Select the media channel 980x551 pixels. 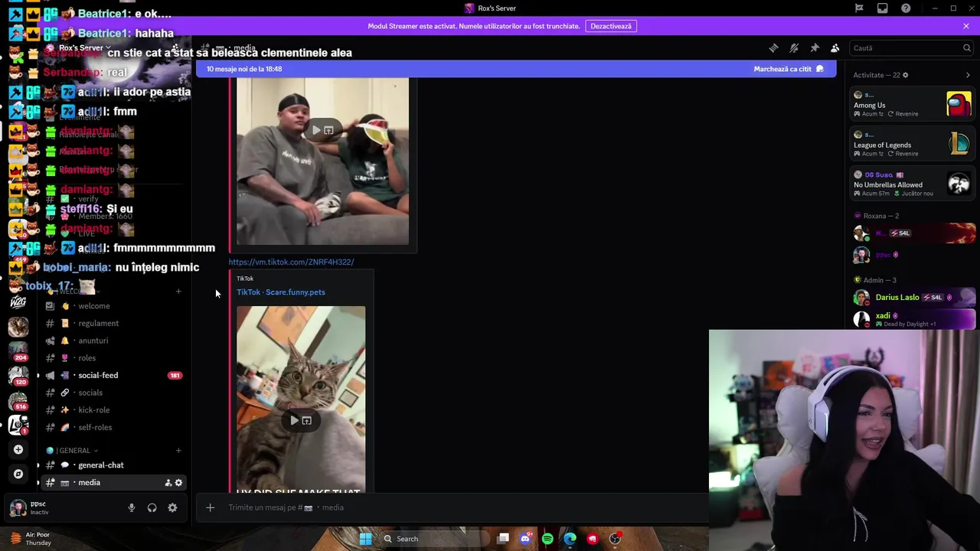(x=89, y=483)
